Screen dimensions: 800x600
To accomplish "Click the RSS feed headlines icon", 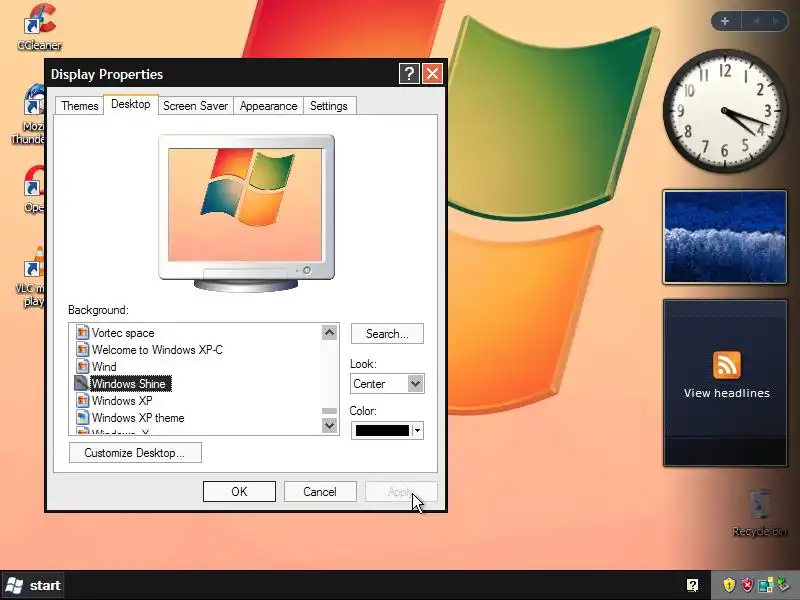I will 727,365.
